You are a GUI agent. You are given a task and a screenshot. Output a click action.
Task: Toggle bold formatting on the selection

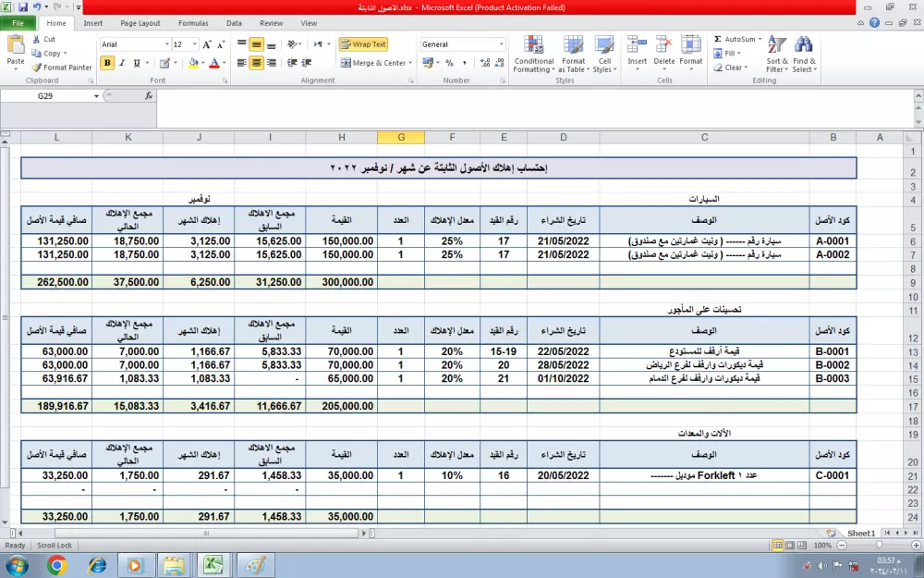click(x=108, y=62)
